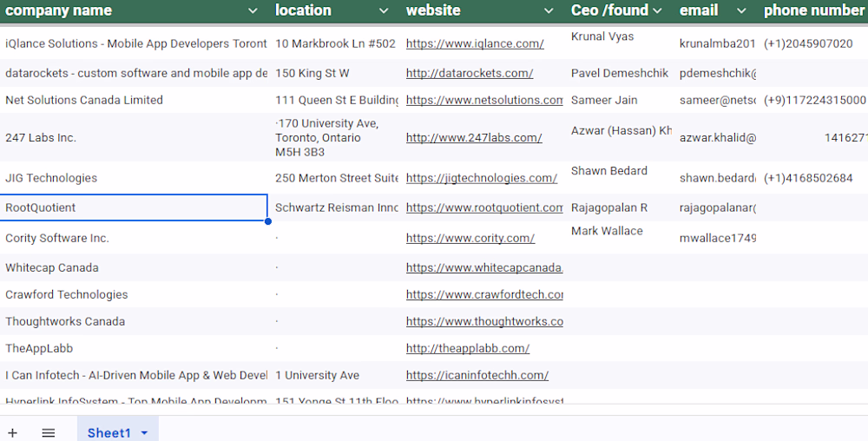
Task: Click the phone number column header
Action: coord(813,10)
